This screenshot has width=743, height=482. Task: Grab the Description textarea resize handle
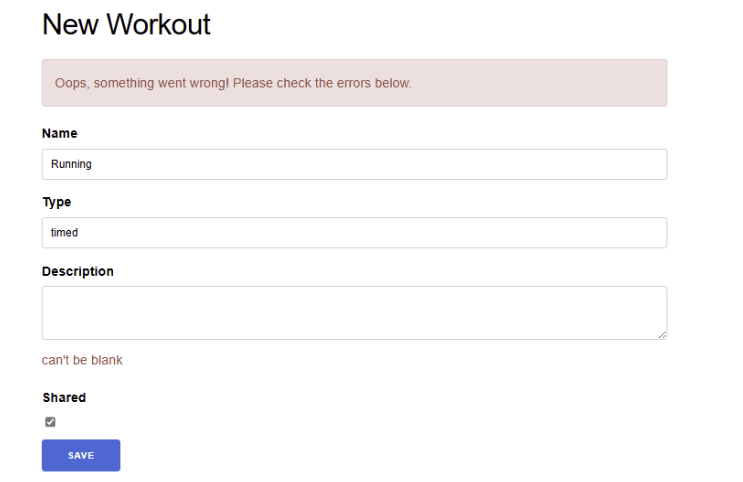tap(662, 335)
